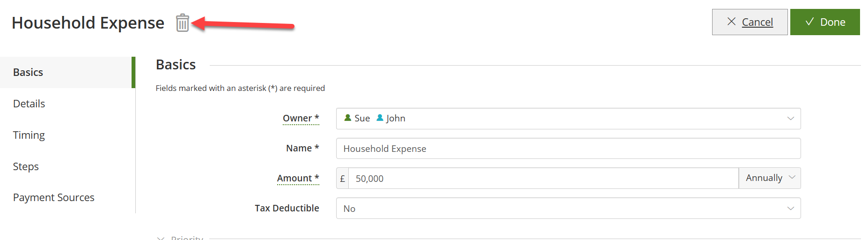Click the Amount field showing 50,000
This screenshot has height=240, width=868.
tap(544, 178)
